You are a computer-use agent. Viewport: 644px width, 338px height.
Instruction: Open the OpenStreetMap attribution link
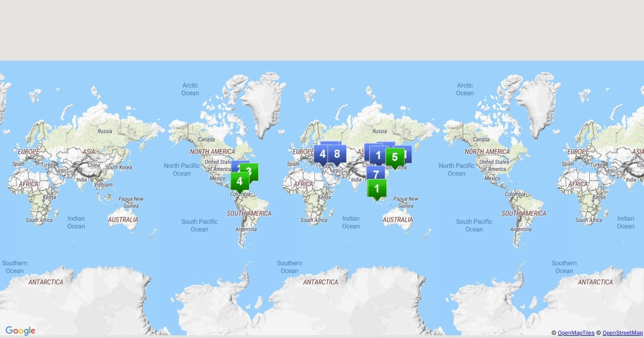(x=623, y=333)
